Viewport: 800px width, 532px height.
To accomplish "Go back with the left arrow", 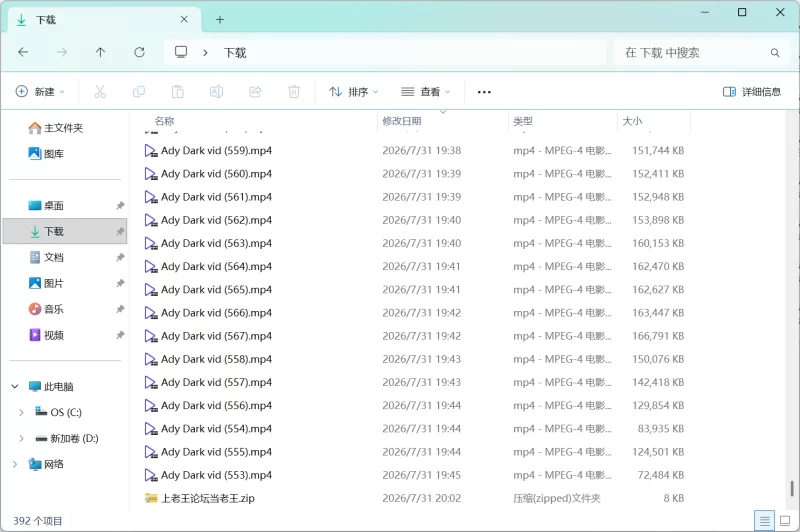I will pos(23,52).
